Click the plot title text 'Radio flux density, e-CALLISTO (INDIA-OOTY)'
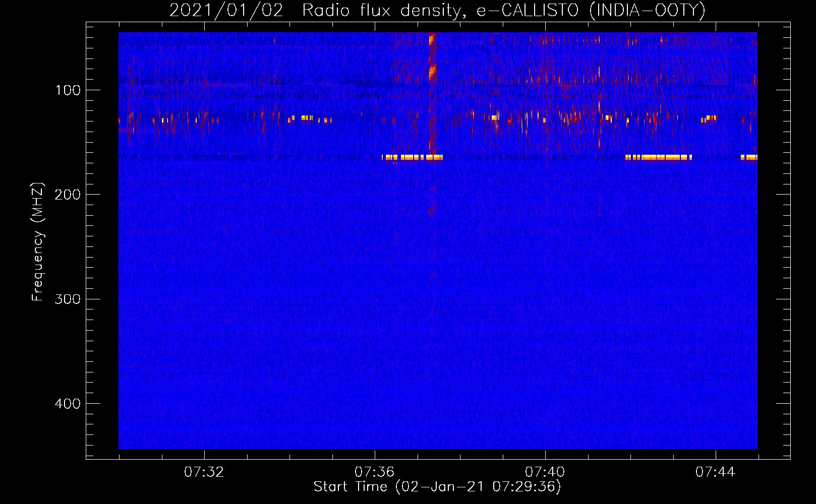The image size is (816, 504). tap(503, 11)
